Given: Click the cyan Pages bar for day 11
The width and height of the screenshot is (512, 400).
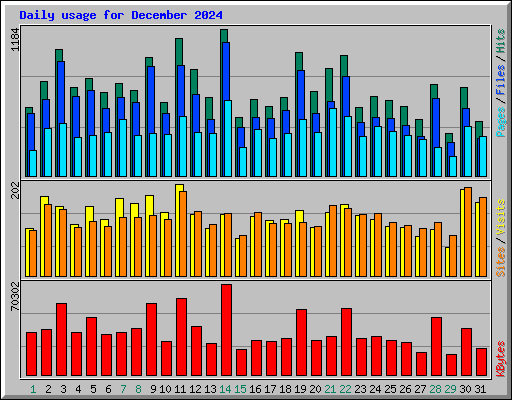Looking at the screenshot, I should [183, 146].
